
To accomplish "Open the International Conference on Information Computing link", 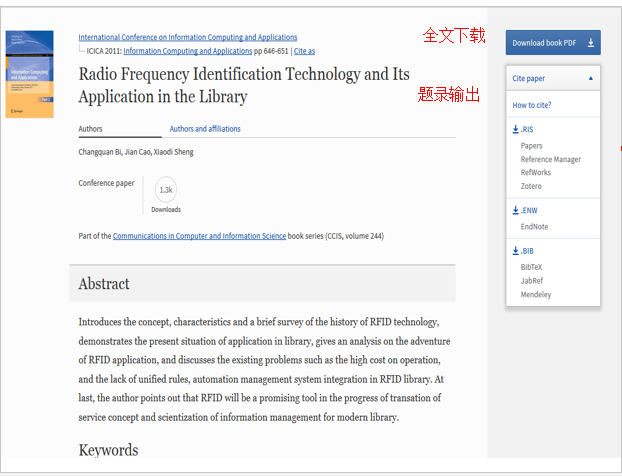I will click(188, 37).
